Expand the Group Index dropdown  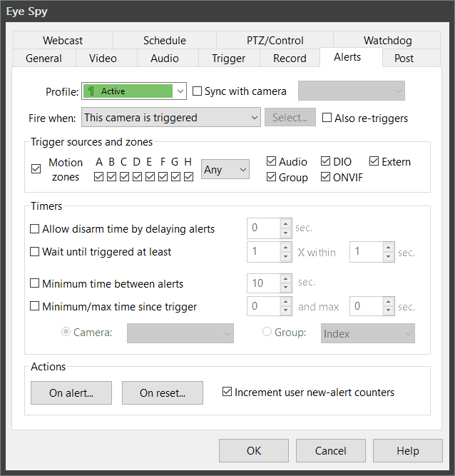click(368, 333)
